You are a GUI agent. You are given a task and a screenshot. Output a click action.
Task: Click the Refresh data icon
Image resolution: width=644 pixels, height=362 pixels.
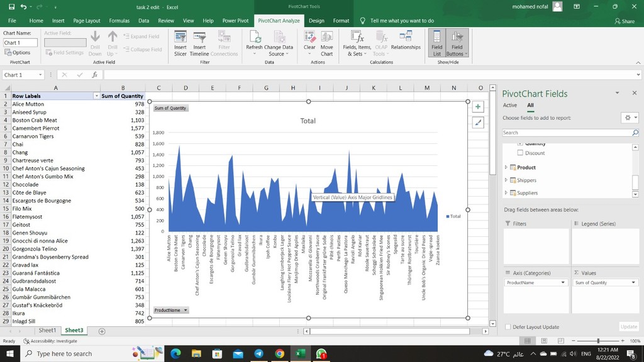[254, 43]
